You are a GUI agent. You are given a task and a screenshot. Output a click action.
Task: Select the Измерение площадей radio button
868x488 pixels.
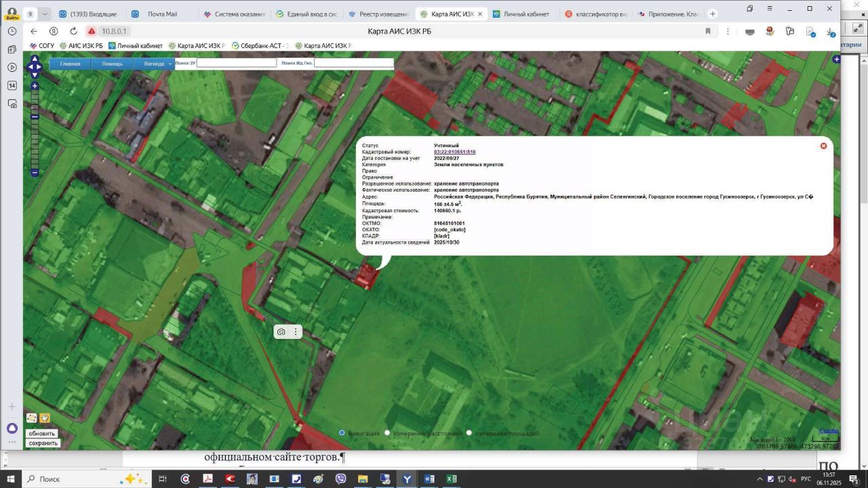[469, 433]
